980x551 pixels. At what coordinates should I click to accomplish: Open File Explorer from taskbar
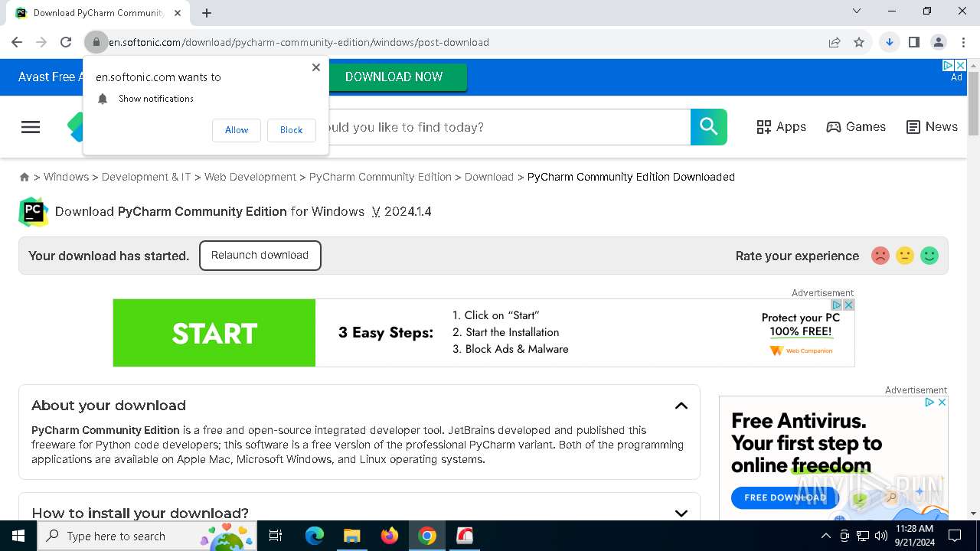point(351,536)
